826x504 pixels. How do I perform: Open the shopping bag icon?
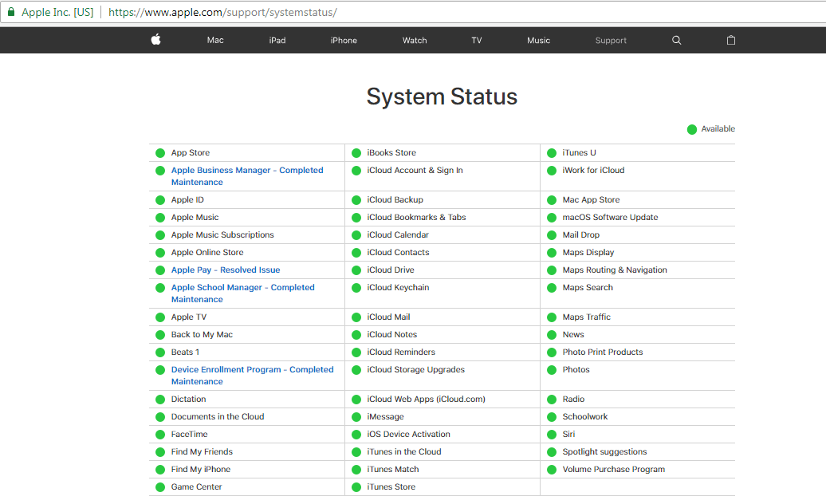click(x=731, y=40)
